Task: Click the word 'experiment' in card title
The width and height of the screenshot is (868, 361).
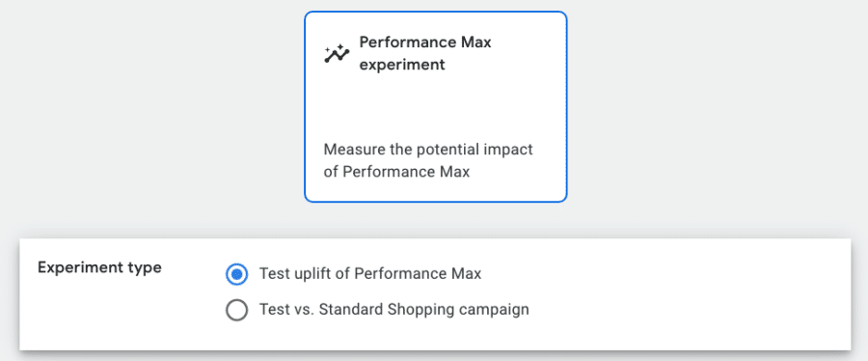Action: pyautogui.click(x=402, y=65)
